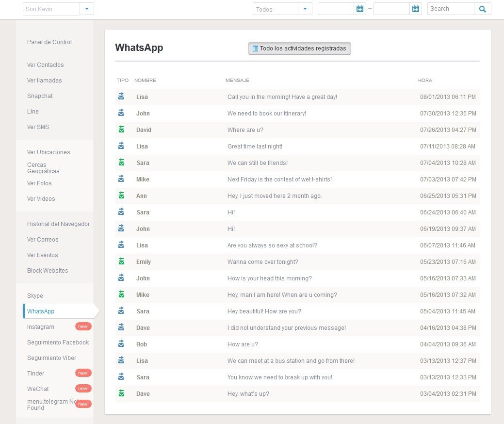Open Ver SMS in sidebar
504x424 pixels.
(38, 127)
